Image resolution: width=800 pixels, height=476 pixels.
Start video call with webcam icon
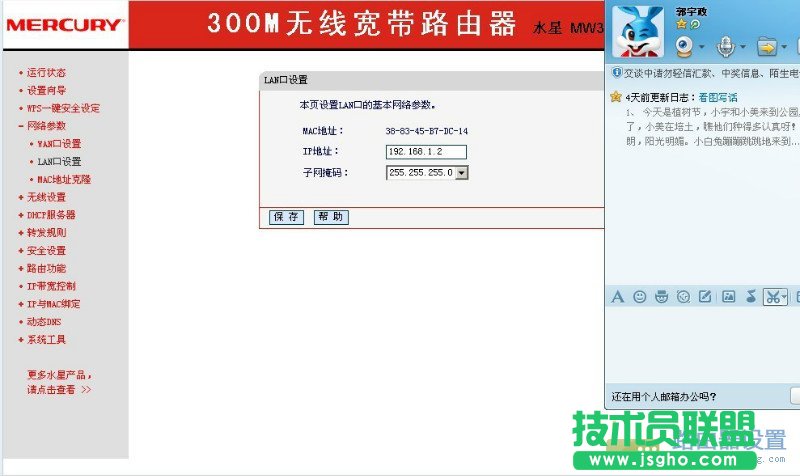click(x=684, y=46)
